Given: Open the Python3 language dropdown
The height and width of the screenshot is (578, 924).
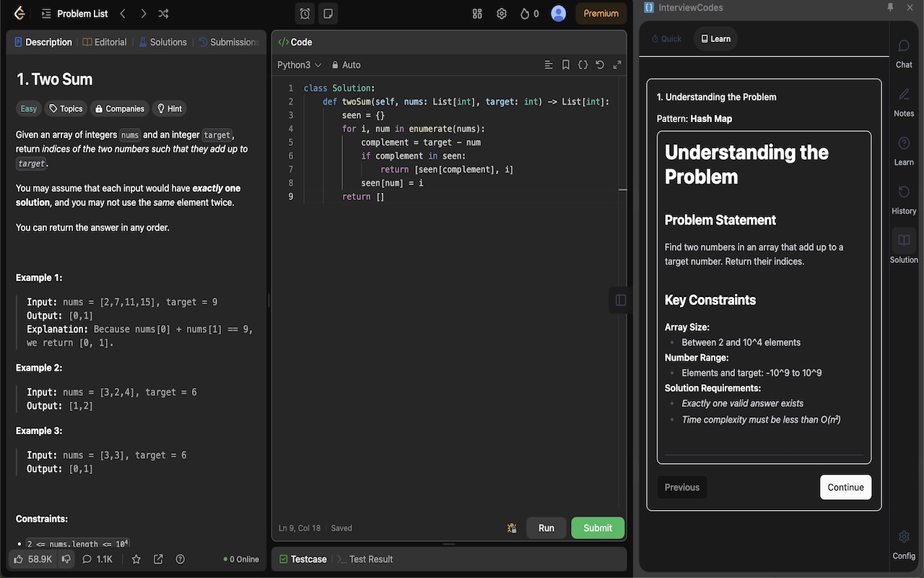Looking at the screenshot, I should point(298,64).
